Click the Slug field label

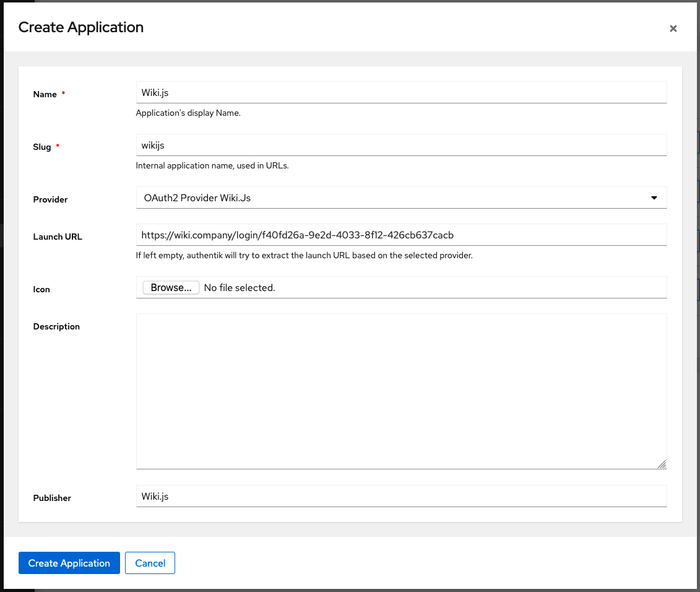coord(42,147)
